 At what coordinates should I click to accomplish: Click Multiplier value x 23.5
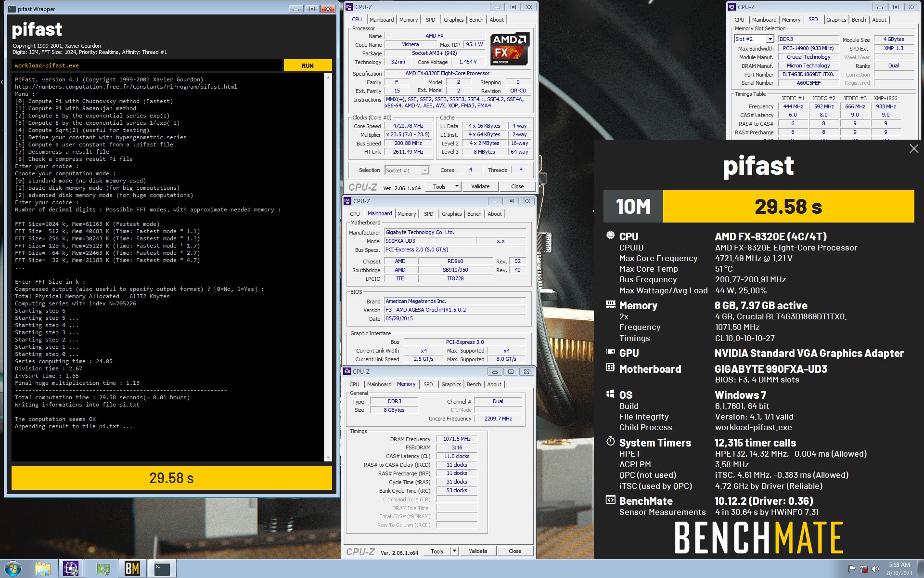[408, 134]
